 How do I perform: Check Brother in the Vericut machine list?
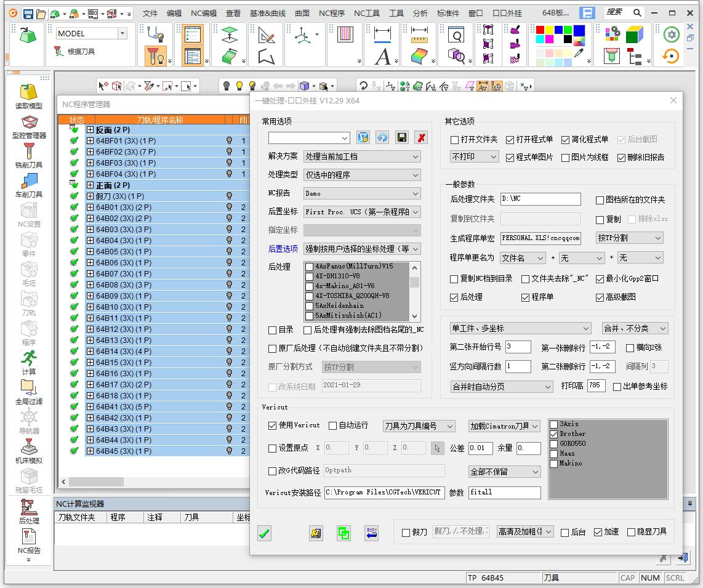coord(553,434)
